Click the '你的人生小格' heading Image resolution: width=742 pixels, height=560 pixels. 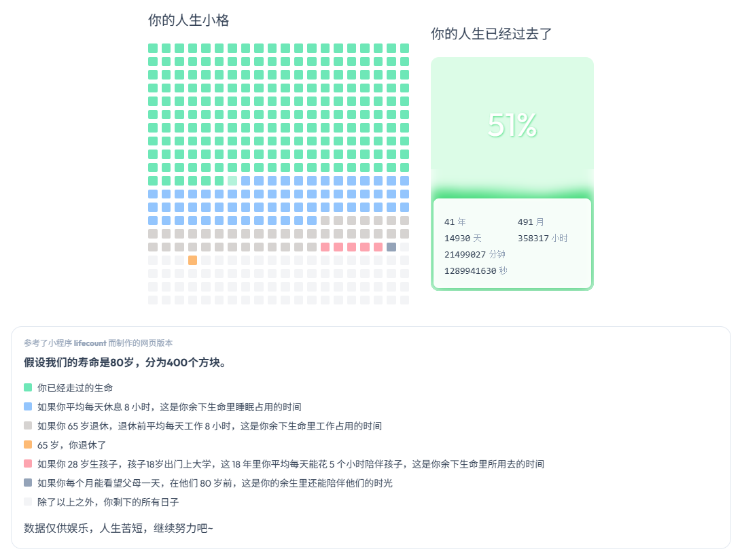189,20
